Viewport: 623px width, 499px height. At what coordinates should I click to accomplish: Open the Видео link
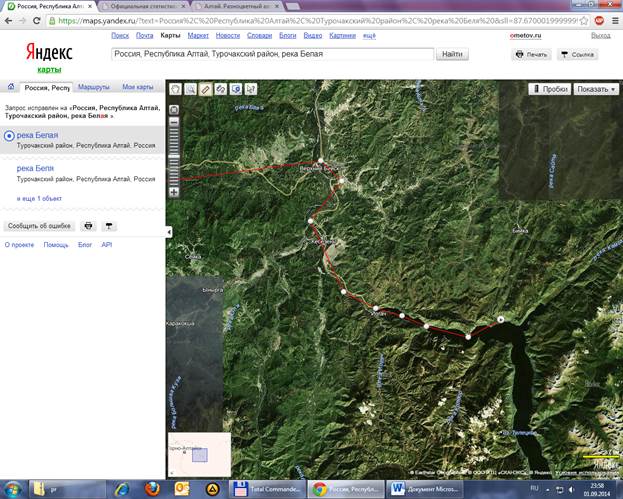coord(313,36)
